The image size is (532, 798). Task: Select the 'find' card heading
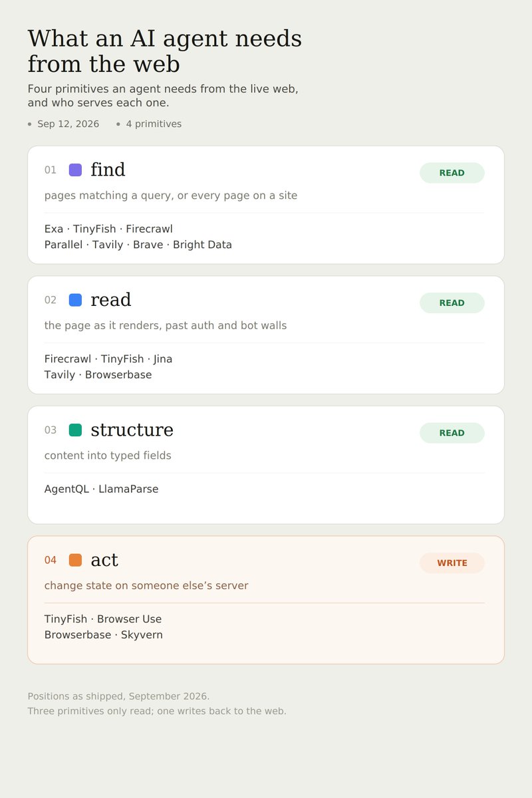click(108, 170)
